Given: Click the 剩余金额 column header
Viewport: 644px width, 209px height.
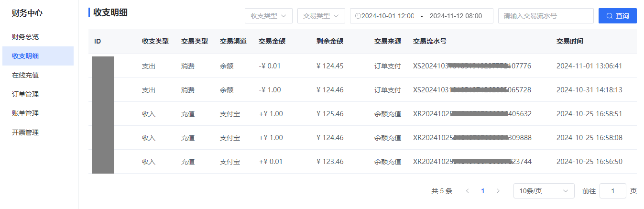Looking at the screenshot, I should coord(330,42).
